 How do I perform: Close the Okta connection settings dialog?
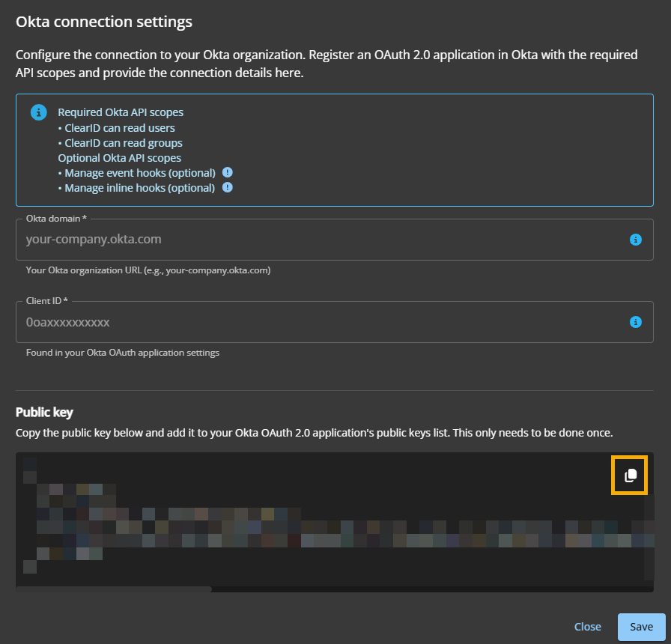click(x=588, y=627)
